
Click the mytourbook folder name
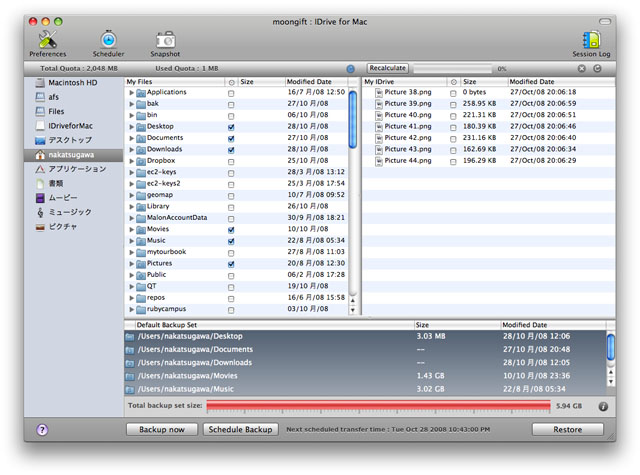(167, 252)
